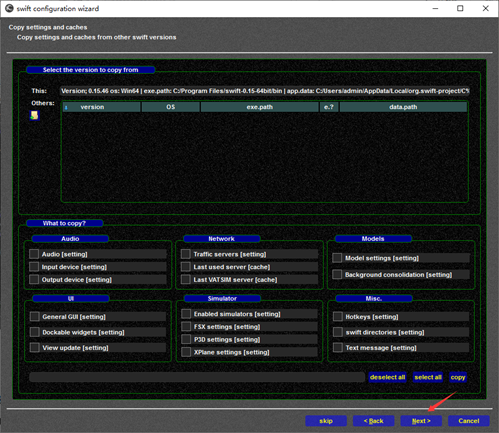Sort table by version column header
Image resolution: width=499 pixels, height=433 pixels.
(102, 107)
